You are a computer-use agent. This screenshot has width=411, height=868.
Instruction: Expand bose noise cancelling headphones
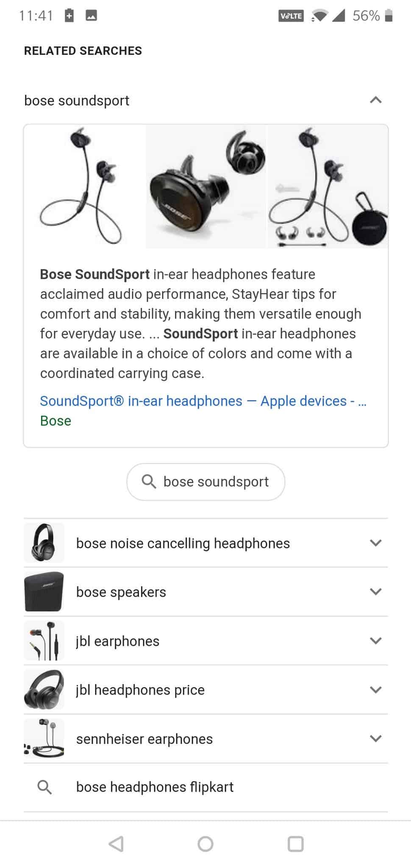coord(375,543)
